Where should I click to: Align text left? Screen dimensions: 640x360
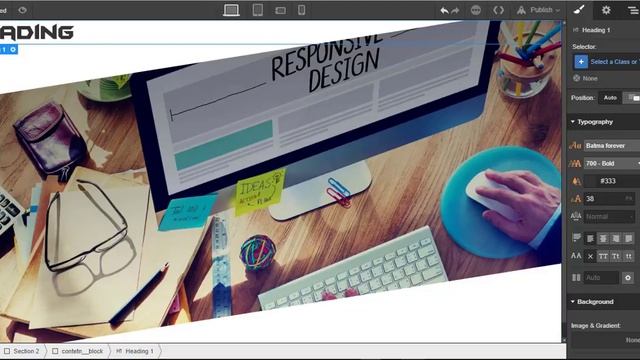tap(590, 238)
